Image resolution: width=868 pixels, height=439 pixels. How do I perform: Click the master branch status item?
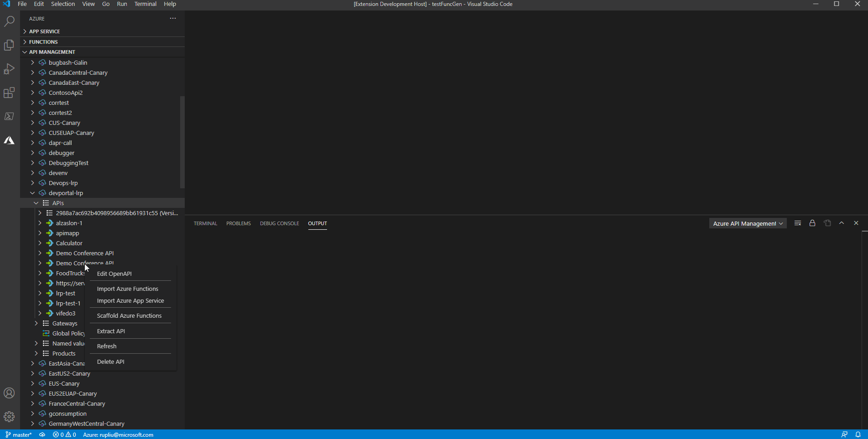19,434
